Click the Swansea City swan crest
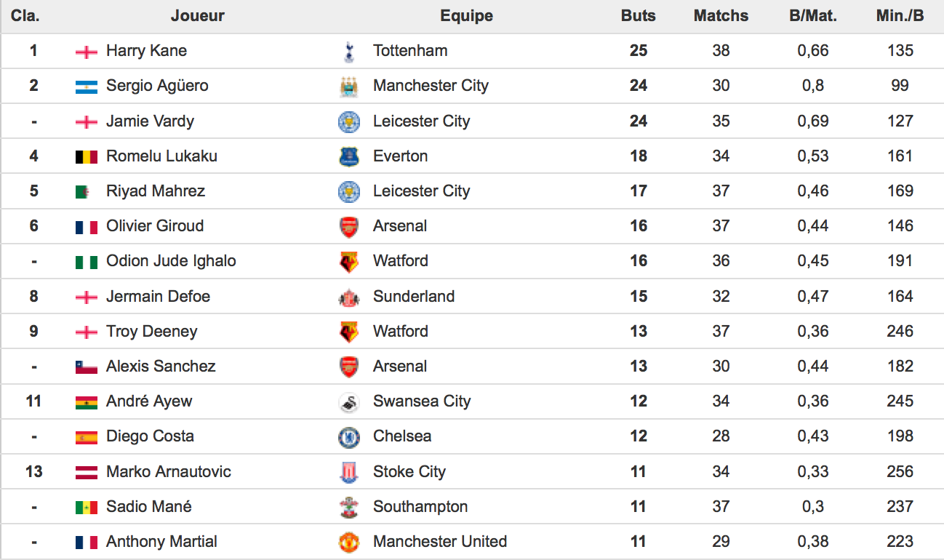The image size is (944, 560). tap(349, 401)
